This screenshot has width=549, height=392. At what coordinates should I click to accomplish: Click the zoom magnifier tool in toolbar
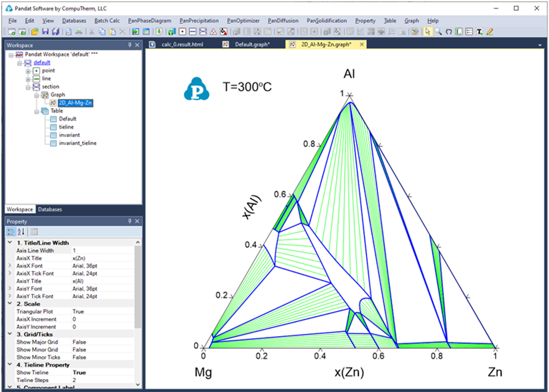(438, 32)
